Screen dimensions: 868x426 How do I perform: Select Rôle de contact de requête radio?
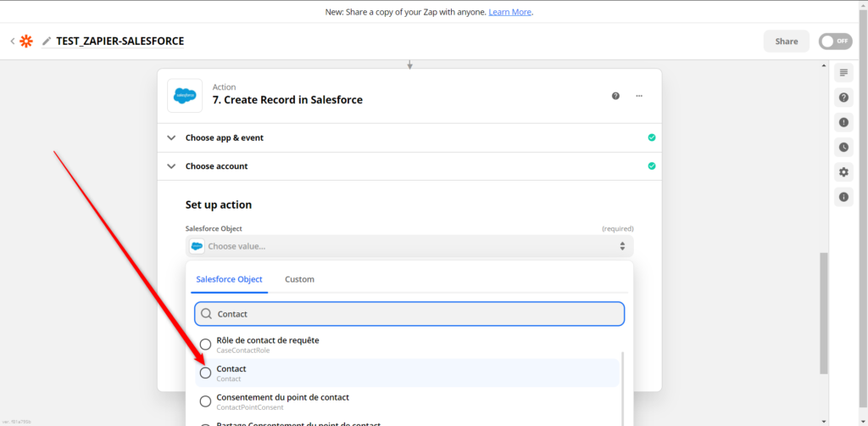coord(205,344)
